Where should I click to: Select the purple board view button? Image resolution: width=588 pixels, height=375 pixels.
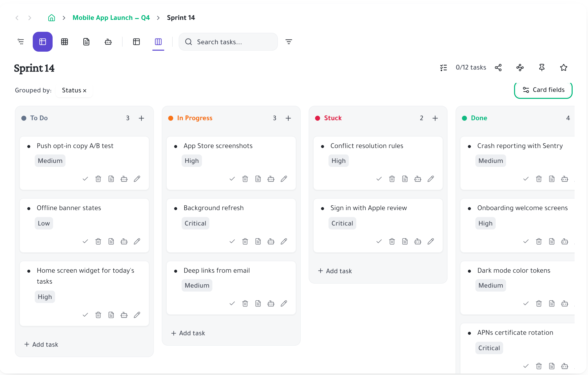(x=43, y=42)
